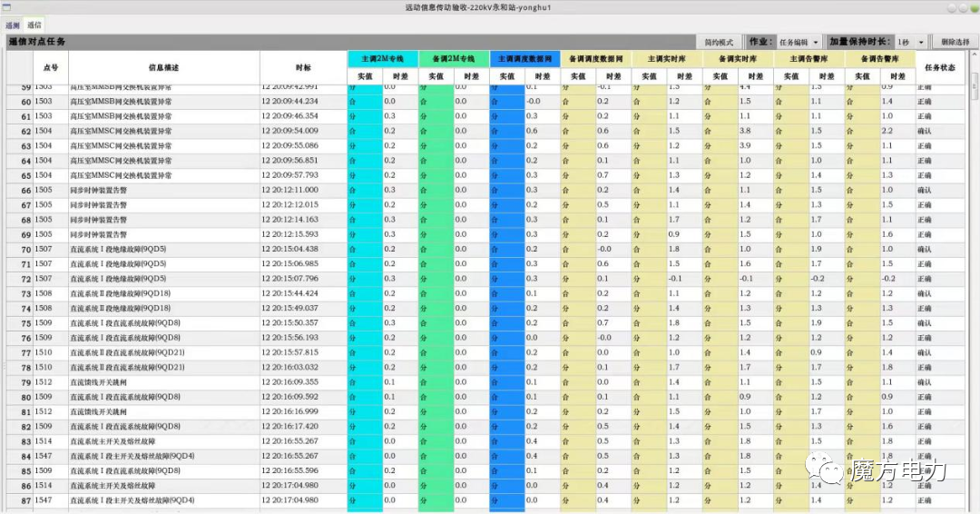Click timestamp 12 20:16:16.999
The width and height of the screenshot is (980, 514).
pos(289,411)
